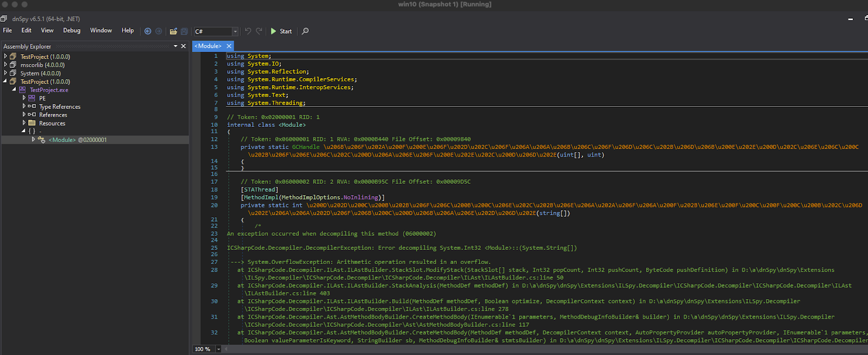Screen dimensions: 868x355
Task: Click the GCHandle type link in code
Action: pos(306,147)
